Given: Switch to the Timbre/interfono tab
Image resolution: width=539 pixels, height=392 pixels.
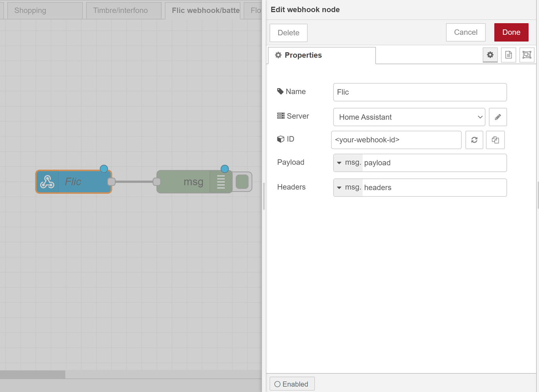Looking at the screenshot, I should click(124, 11).
